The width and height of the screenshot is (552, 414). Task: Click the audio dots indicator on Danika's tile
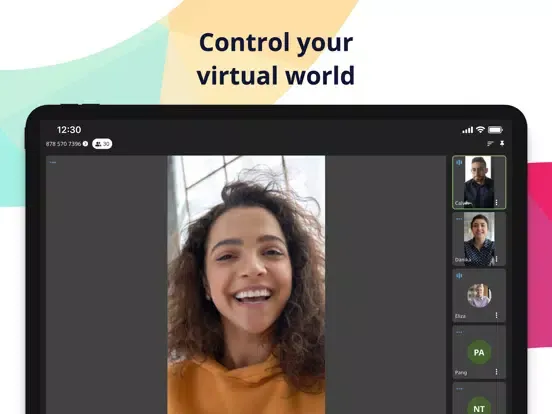[x=459, y=219]
